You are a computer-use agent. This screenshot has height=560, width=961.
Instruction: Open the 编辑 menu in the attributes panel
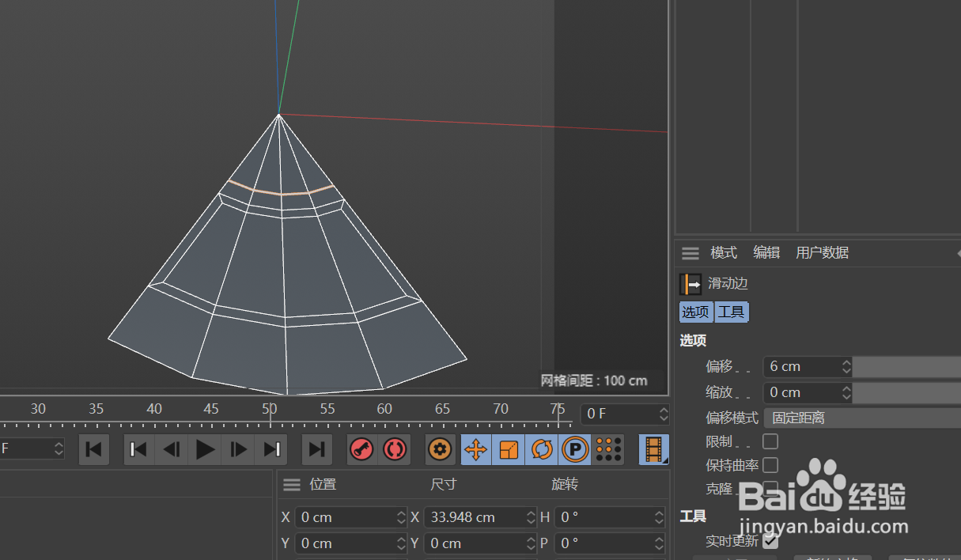click(x=766, y=252)
